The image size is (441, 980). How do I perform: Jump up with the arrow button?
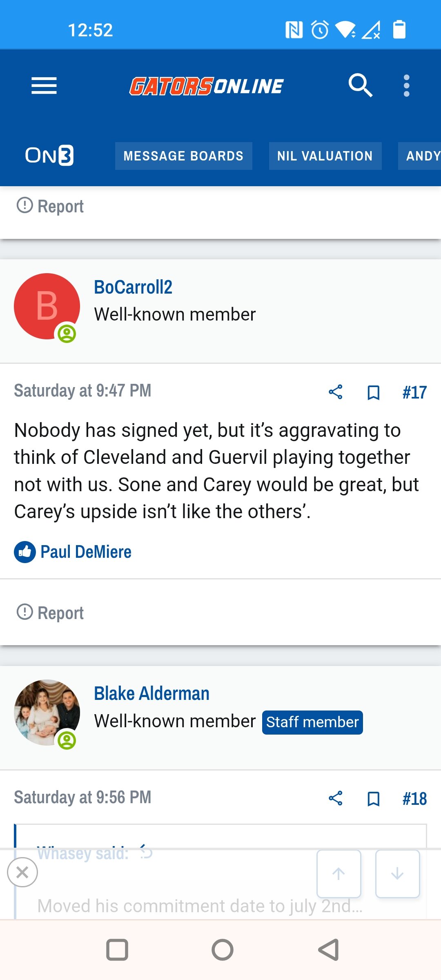[339, 874]
